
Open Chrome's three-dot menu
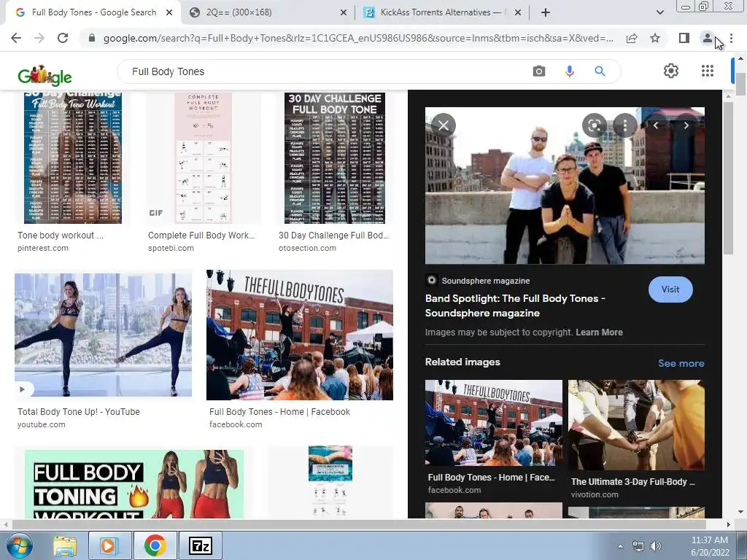pos(731,38)
